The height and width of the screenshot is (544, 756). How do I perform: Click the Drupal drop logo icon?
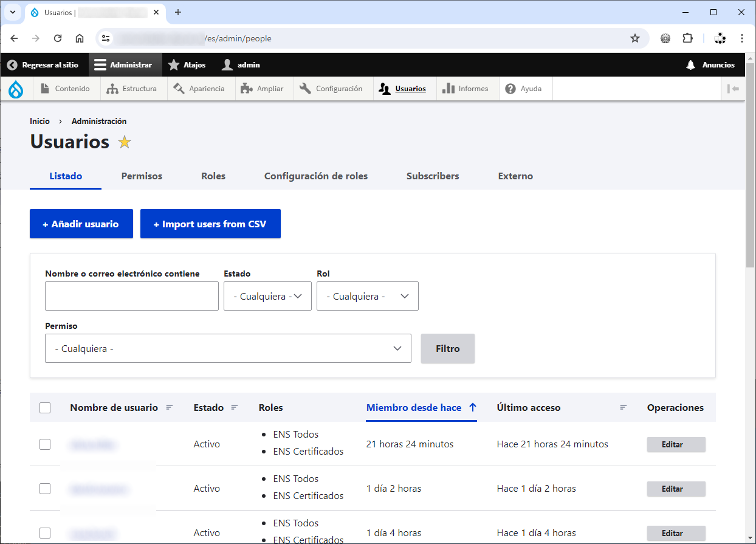pos(15,89)
